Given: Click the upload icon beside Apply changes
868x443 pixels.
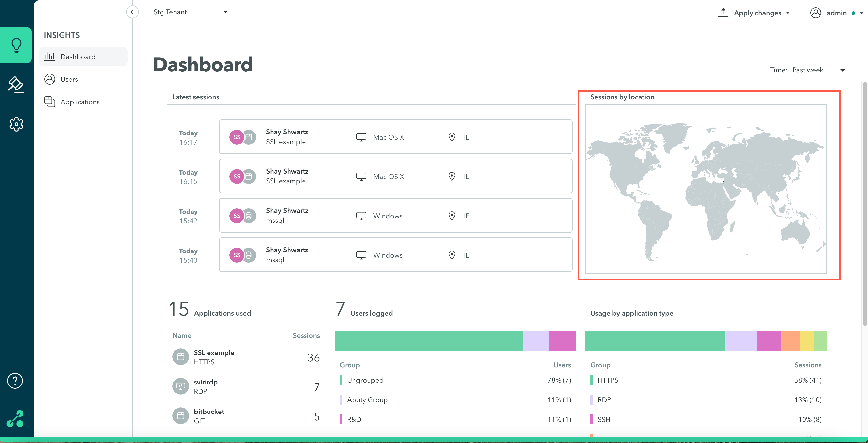Looking at the screenshot, I should pyautogui.click(x=723, y=12).
